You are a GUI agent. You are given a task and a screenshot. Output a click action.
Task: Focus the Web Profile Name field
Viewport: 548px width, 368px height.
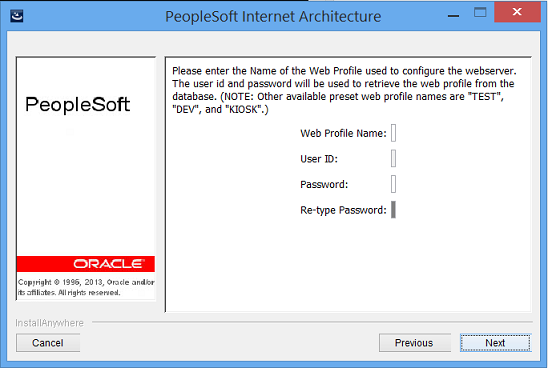click(x=393, y=133)
